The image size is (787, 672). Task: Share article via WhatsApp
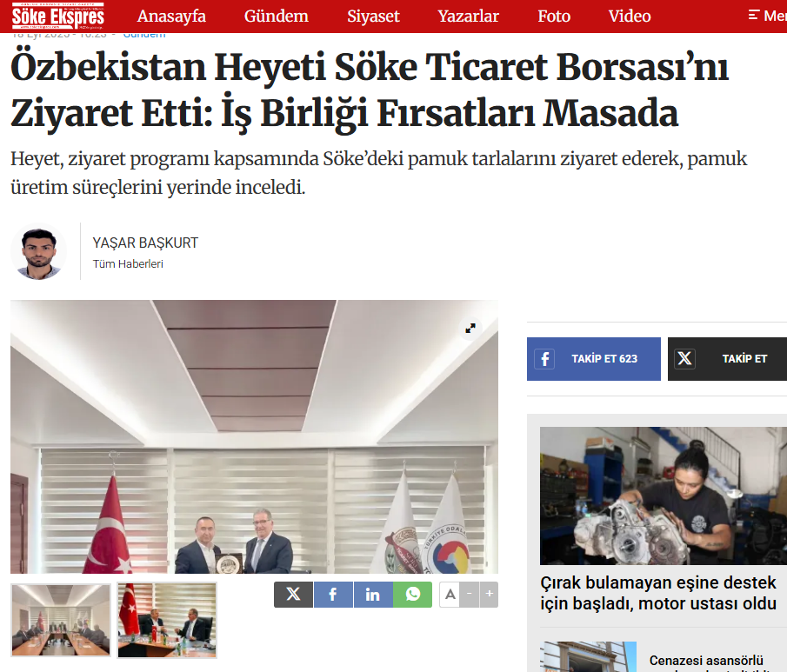point(412,595)
